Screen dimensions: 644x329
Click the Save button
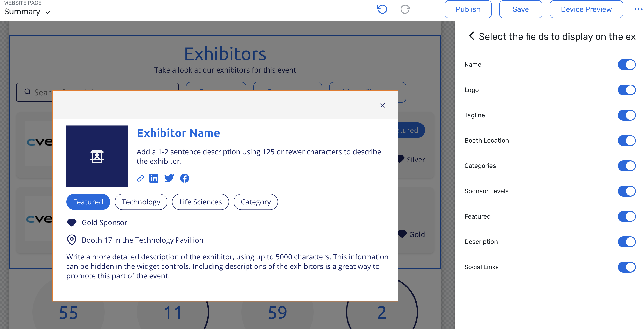coord(521,9)
